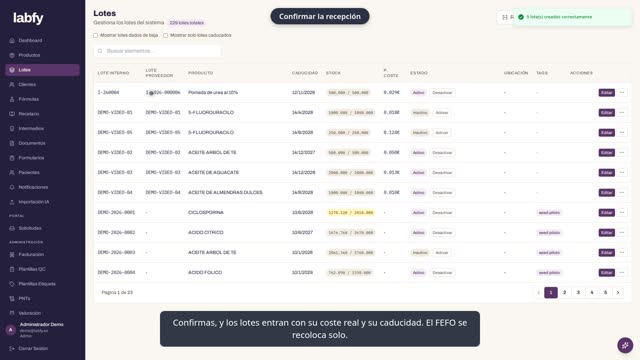The width and height of the screenshot is (640, 360).
Task: Click the Administrador Demo avatar
Action: pyautogui.click(x=11, y=330)
